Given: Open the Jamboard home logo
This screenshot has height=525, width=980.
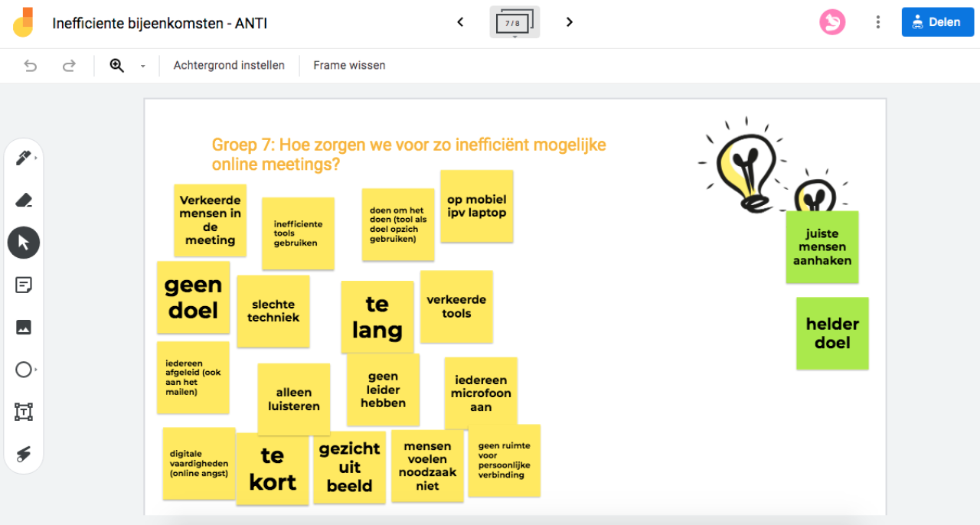Looking at the screenshot, I should 24,23.
